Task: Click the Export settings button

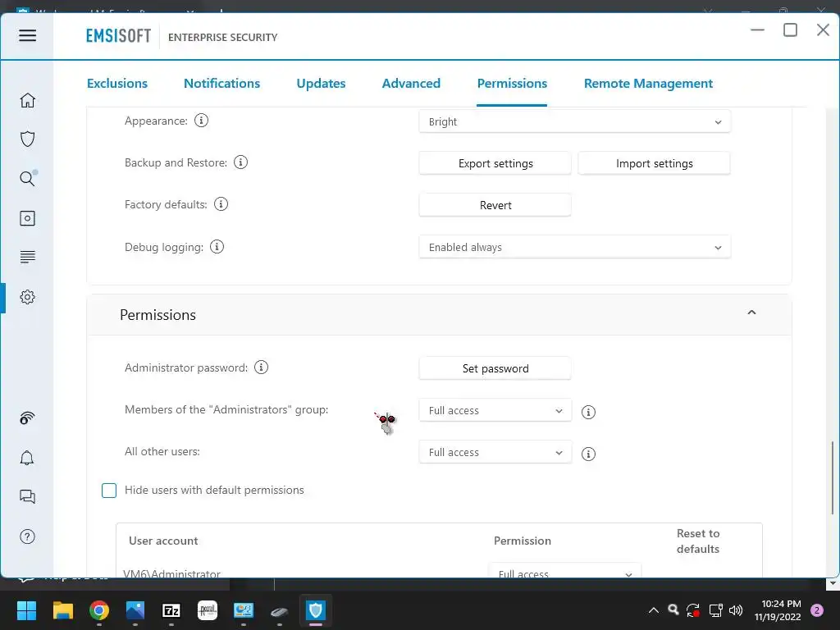Action: pyautogui.click(x=495, y=163)
